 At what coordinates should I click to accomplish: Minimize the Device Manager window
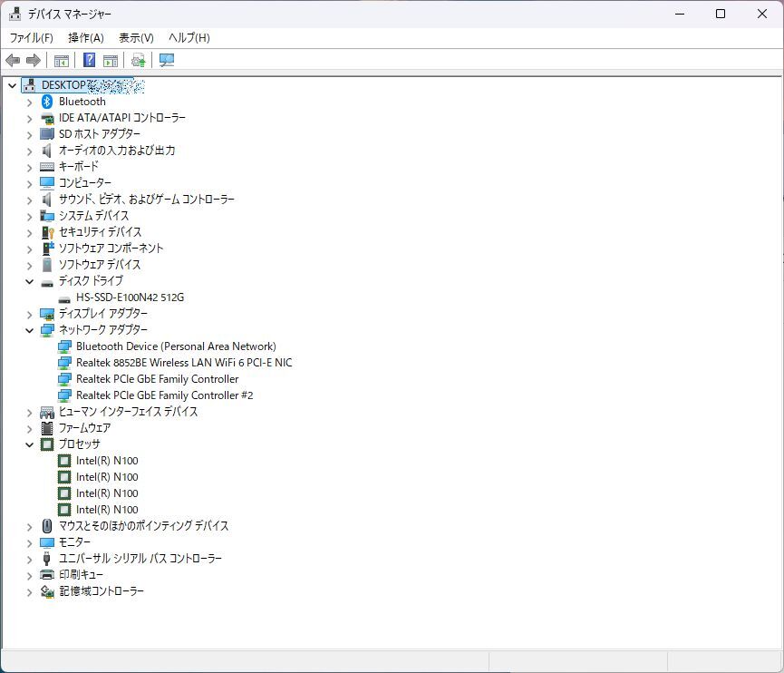(x=680, y=14)
